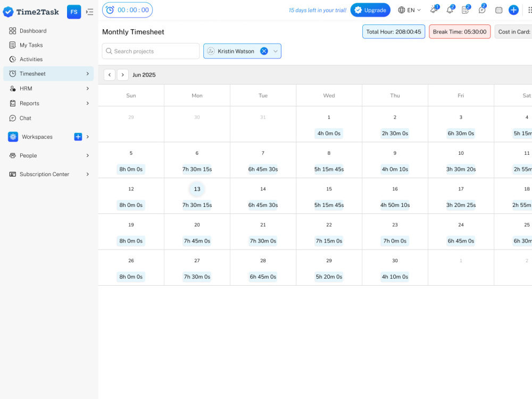Click into Search projects field

tap(151, 51)
